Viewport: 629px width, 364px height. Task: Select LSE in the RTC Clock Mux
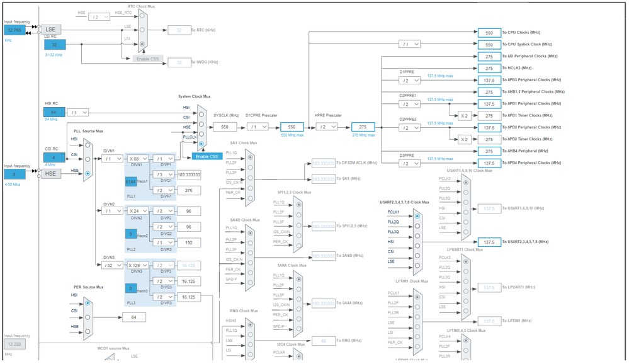pos(142,30)
